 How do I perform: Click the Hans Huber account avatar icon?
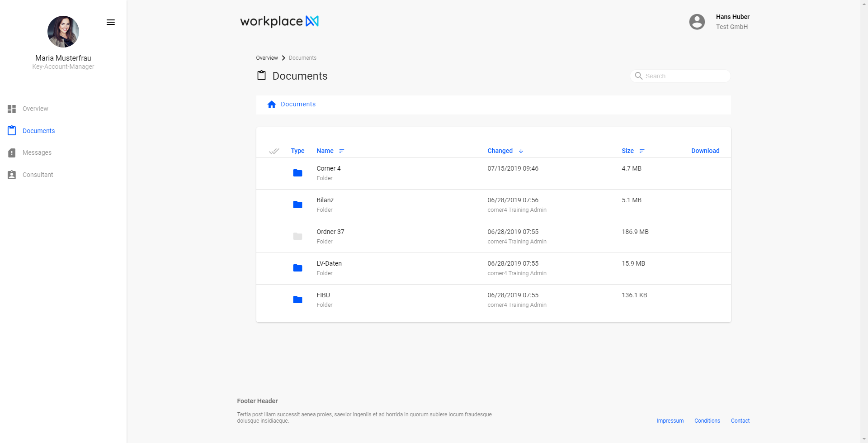click(x=697, y=22)
